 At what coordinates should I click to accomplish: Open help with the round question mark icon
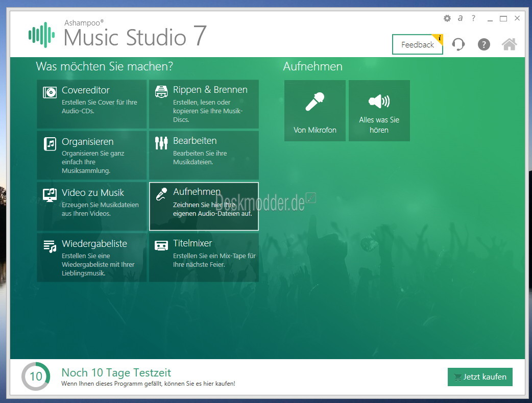click(x=484, y=44)
